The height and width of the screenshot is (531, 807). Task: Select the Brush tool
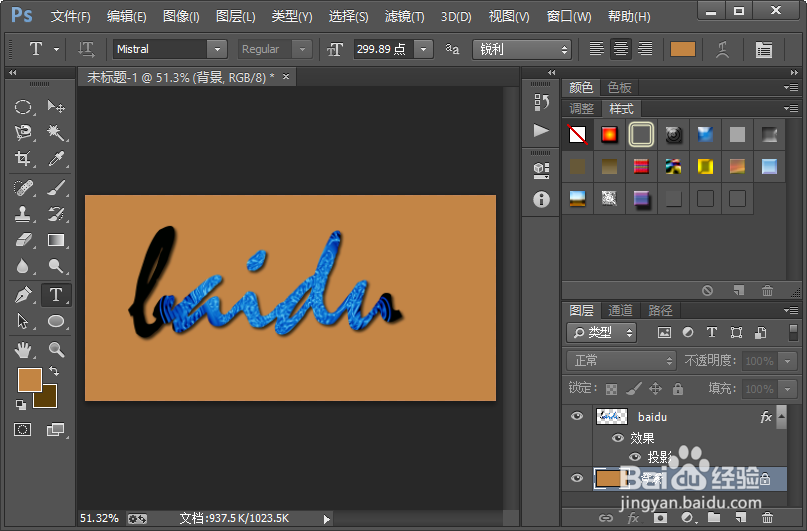[56, 188]
